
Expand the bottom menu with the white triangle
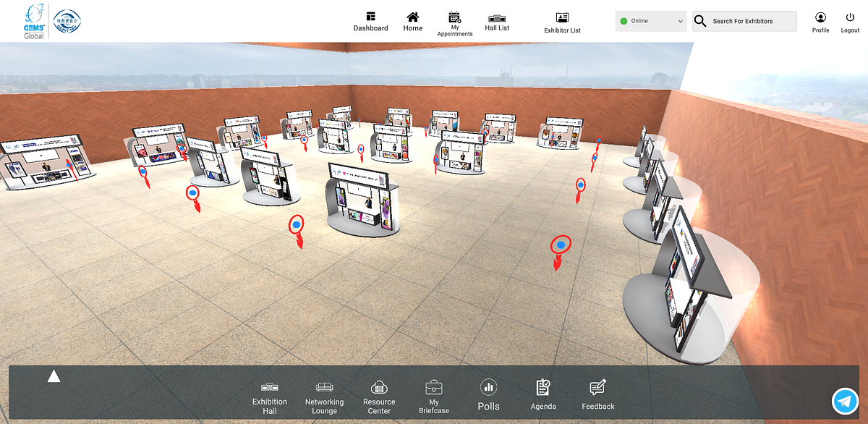(x=54, y=376)
